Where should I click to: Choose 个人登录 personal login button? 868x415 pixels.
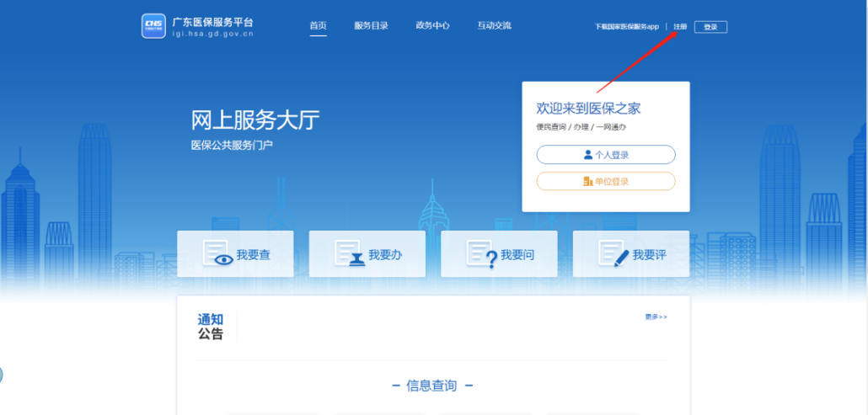click(x=606, y=155)
